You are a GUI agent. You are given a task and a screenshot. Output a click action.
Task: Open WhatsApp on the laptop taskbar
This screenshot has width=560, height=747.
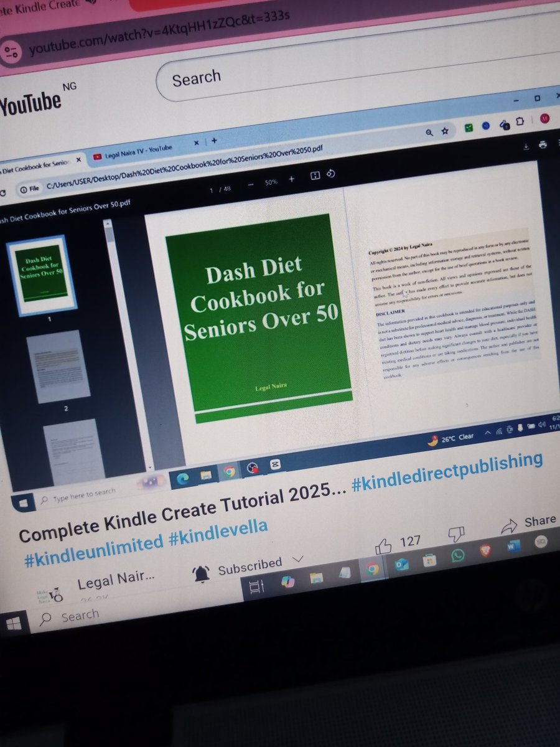458,555
